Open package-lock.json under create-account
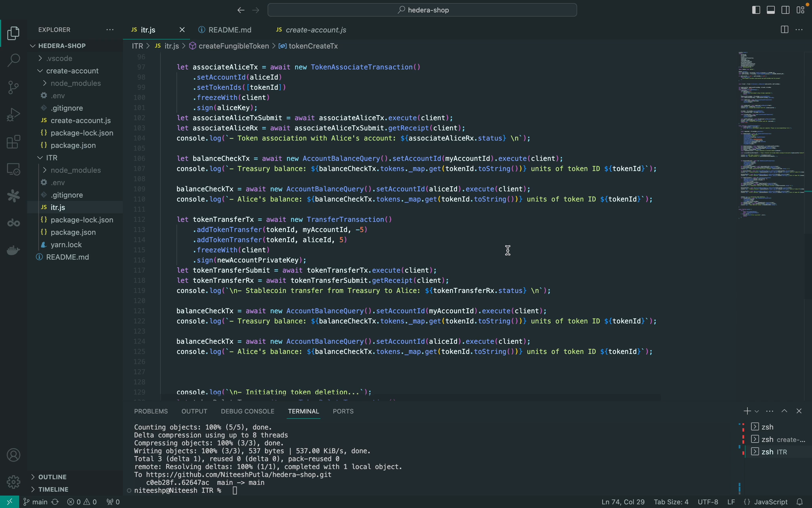 click(x=75, y=133)
